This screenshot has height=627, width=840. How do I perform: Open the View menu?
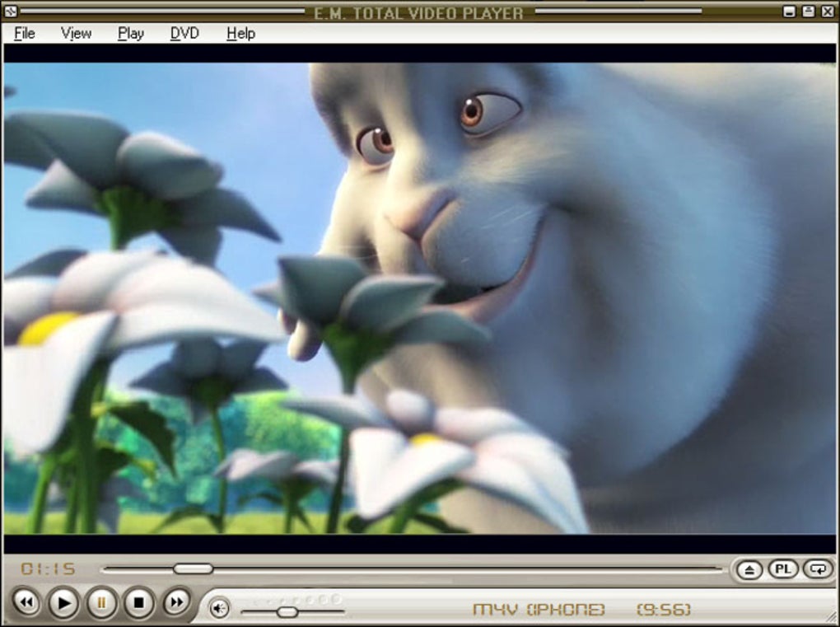(76, 33)
